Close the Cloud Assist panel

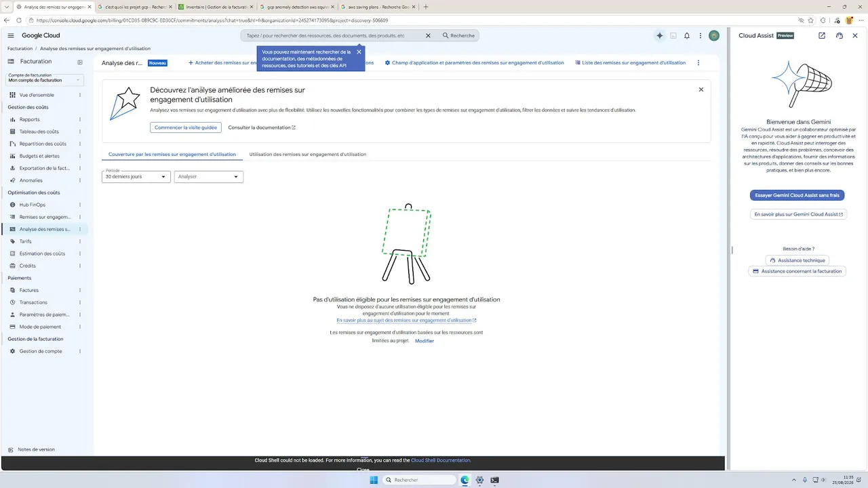coord(855,35)
